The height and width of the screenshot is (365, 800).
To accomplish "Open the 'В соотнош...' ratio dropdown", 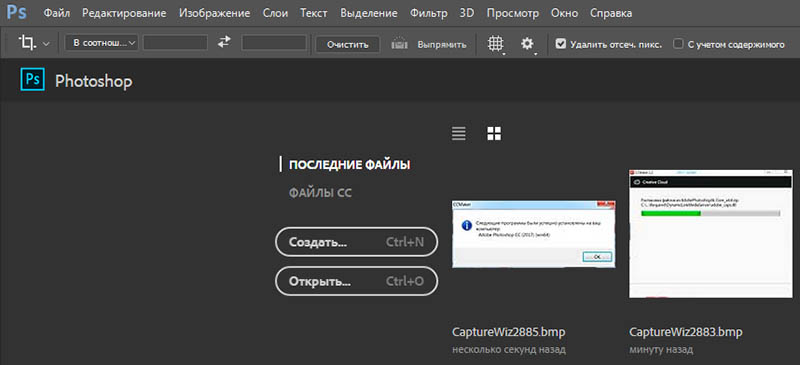I will coord(102,43).
